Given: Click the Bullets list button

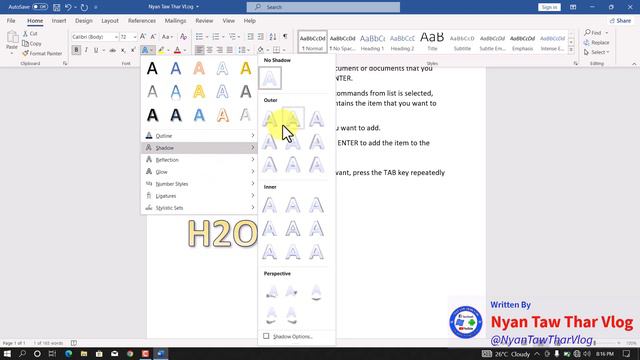Looking at the screenshot, I should click(x=199, y=37).
